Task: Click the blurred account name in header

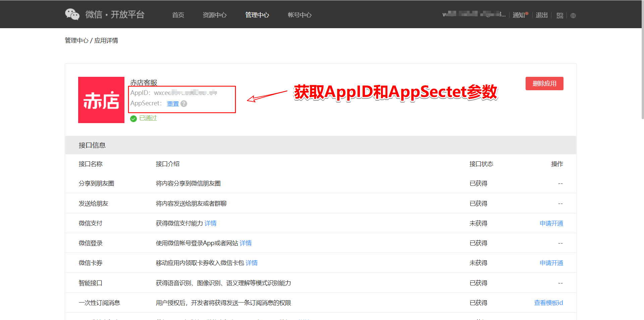Action: [x=474, y=14]
